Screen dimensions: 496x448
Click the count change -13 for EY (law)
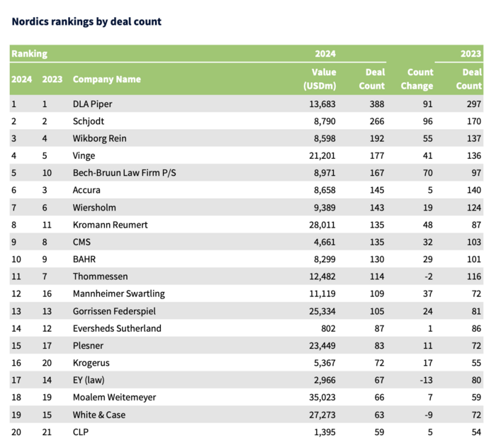427,380
